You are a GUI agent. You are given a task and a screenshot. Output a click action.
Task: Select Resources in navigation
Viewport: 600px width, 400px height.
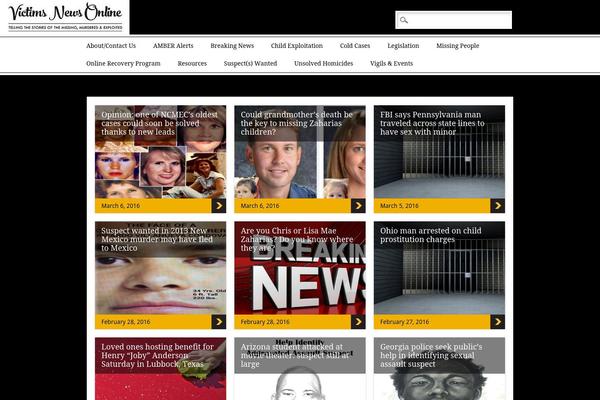192,64
